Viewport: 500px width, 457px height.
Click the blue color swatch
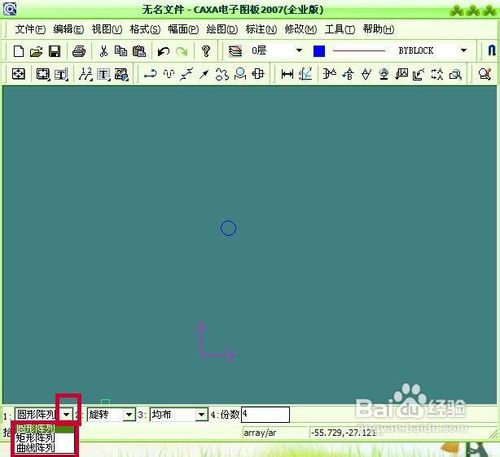[319, 51]
